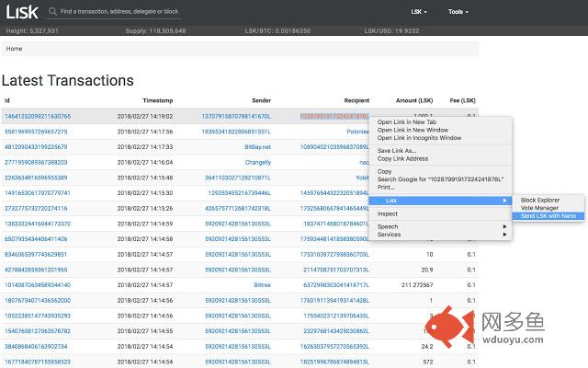
Task: Open transaction ID in the 14:15:30 row
Action: (x=38, y=193)
